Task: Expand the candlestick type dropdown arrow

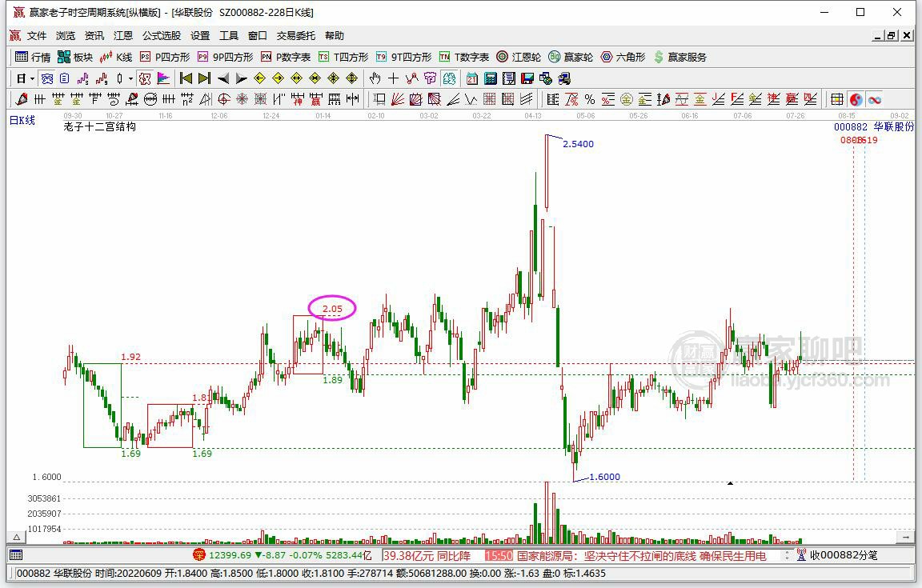Action: (x=130, y=78)
